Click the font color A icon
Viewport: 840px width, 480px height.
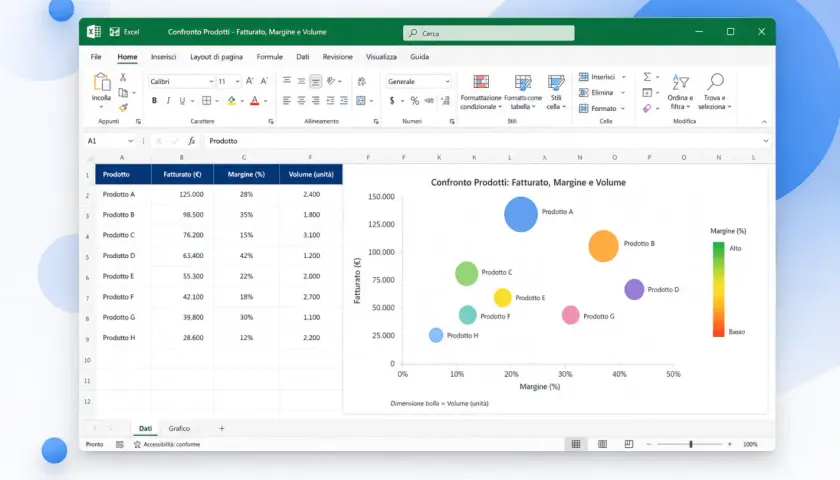(x=255, y=101)
